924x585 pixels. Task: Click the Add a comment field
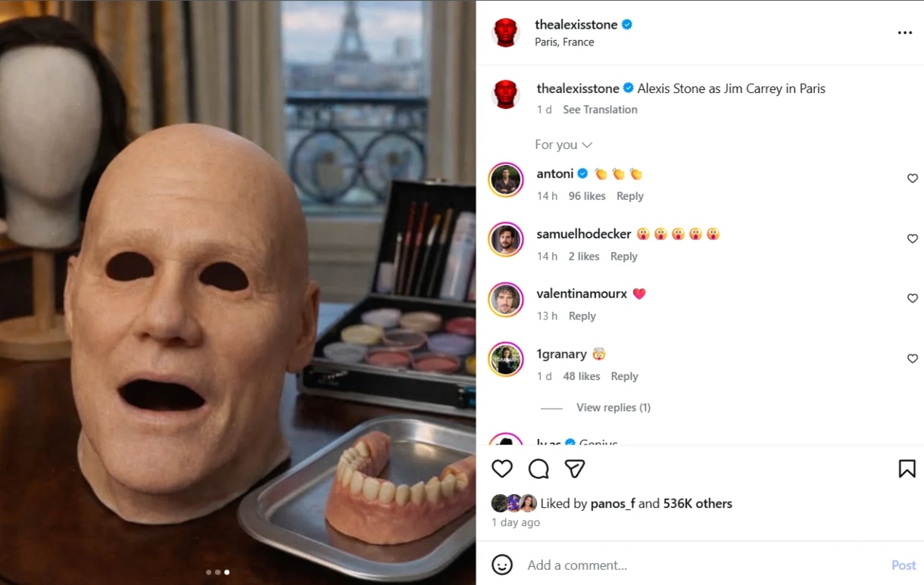pos(704,565)
